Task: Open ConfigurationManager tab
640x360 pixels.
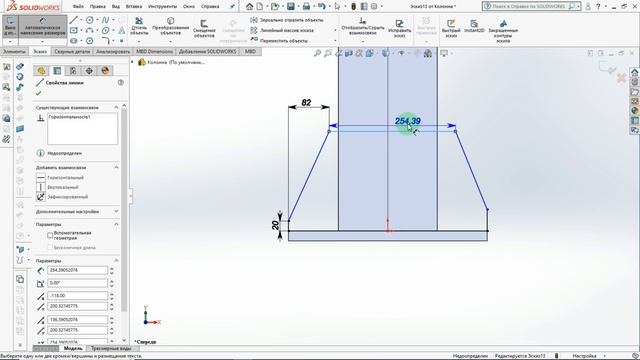Action: coord(73,71)
